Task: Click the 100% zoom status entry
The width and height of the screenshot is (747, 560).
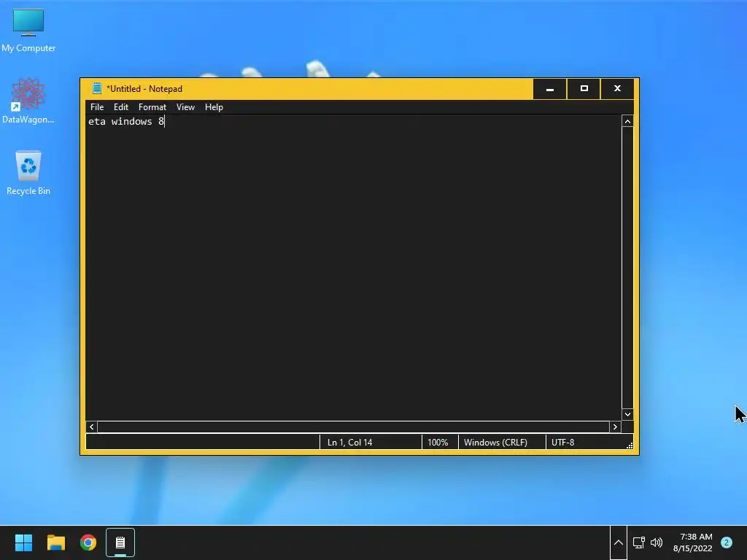Action: pos(438,443)
